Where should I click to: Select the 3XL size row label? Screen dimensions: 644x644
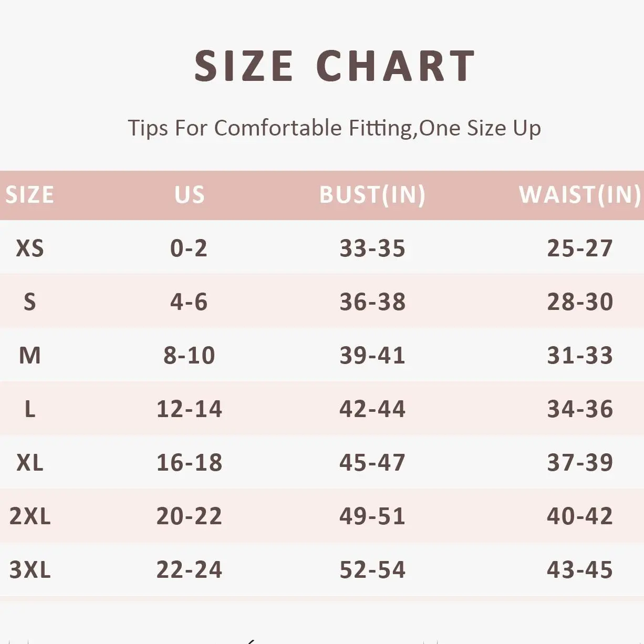coord(30,570)
